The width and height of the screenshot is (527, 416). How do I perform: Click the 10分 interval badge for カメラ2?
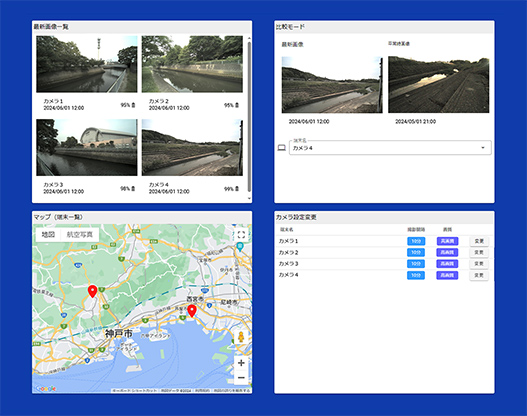[416, 252]
